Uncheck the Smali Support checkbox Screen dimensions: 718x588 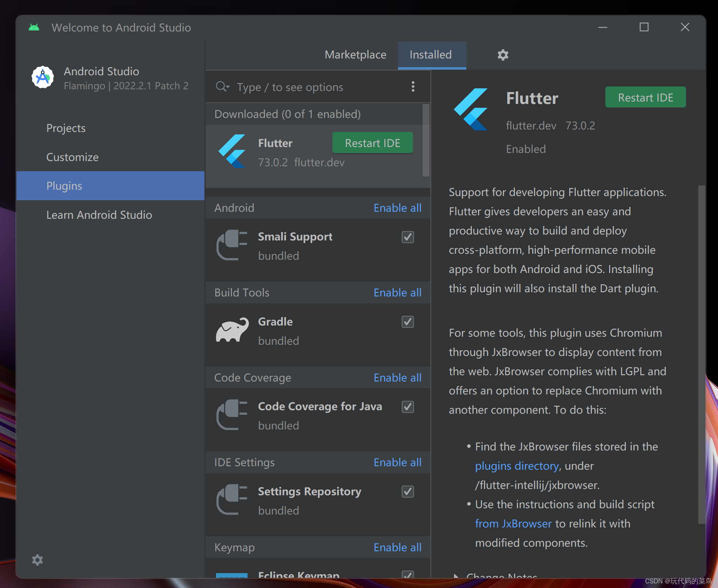407,237
